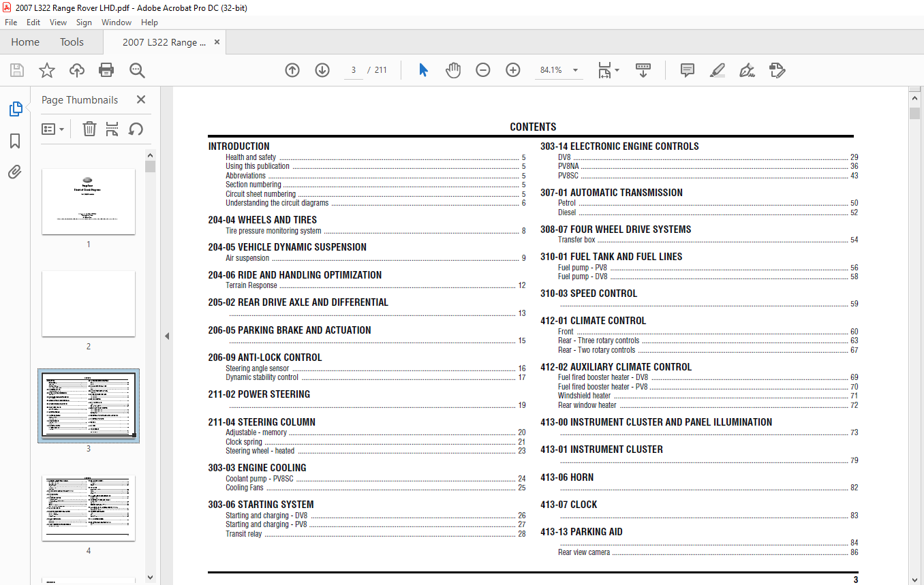Switch to the Tools tab
Screen dimensions: 924x585
click(x=72, y=42)
